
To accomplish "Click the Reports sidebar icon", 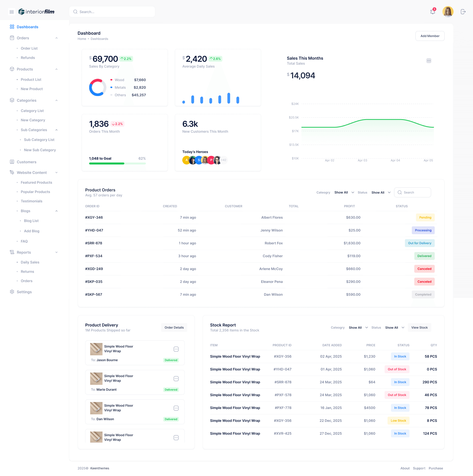I will pyautogui.click(x=12, y=252).
